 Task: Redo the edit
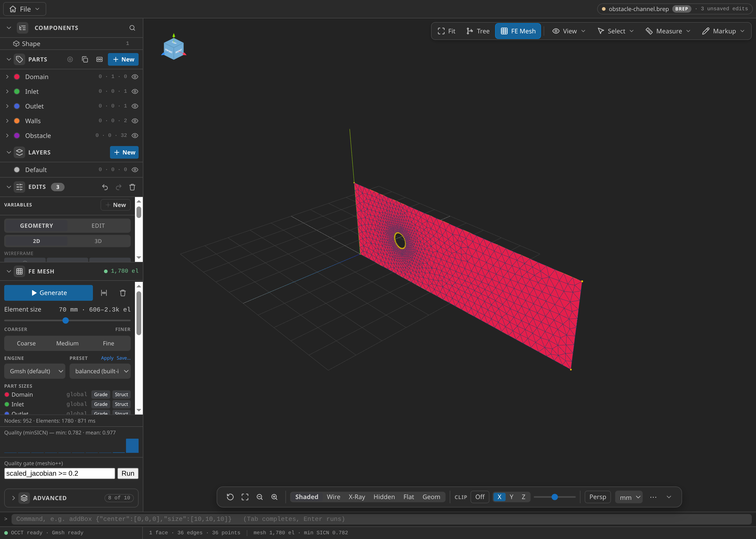coord(119,187)
